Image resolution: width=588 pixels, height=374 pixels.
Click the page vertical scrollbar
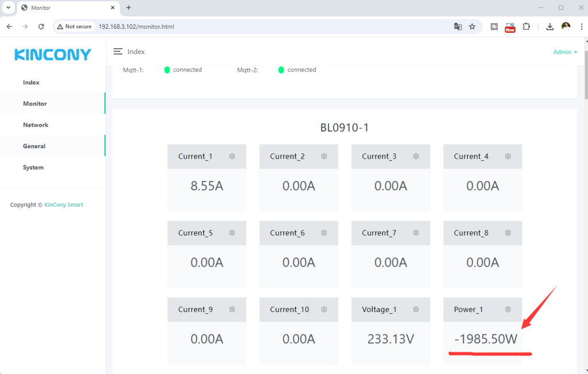585,80
